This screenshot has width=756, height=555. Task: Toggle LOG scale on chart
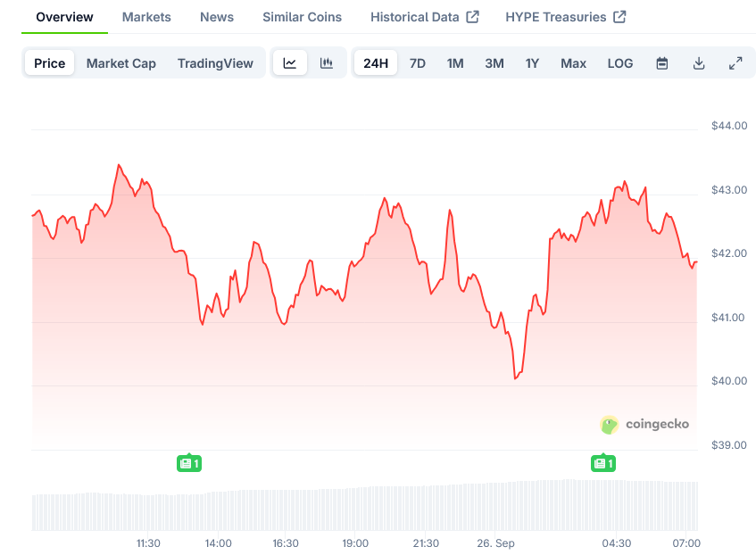click(620, 63)
